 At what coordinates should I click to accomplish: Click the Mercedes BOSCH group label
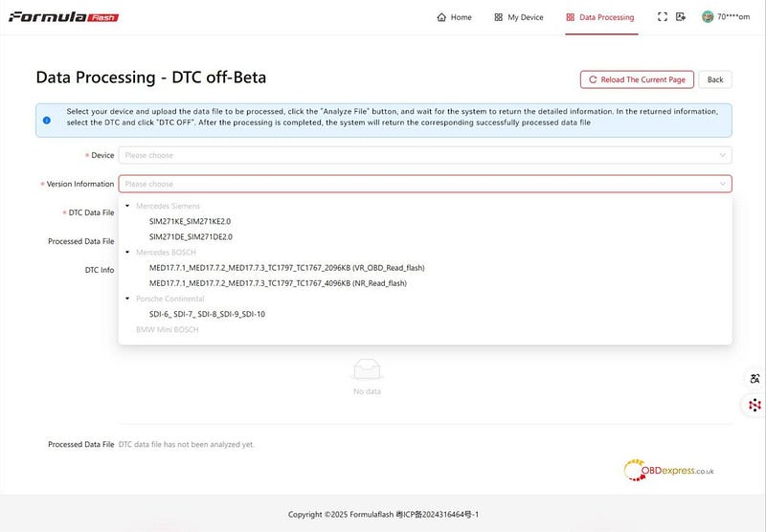coord(166,253)
